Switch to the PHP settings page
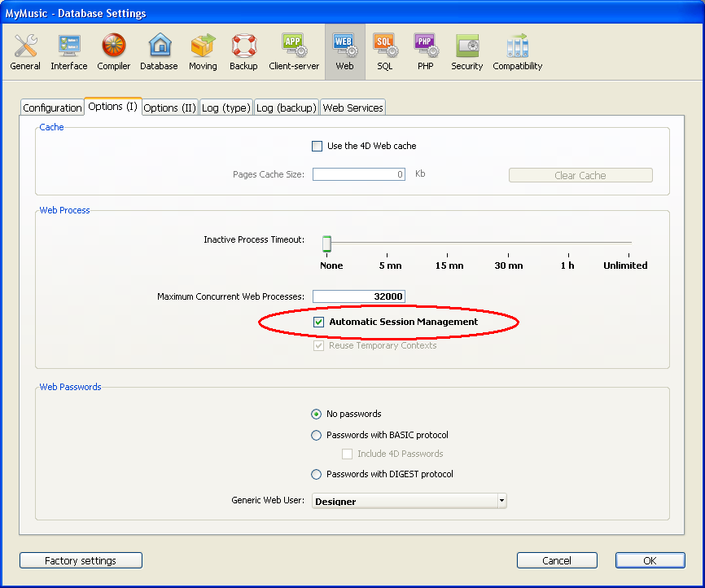The width and height of the screenshot is (705, 588). 425,52
